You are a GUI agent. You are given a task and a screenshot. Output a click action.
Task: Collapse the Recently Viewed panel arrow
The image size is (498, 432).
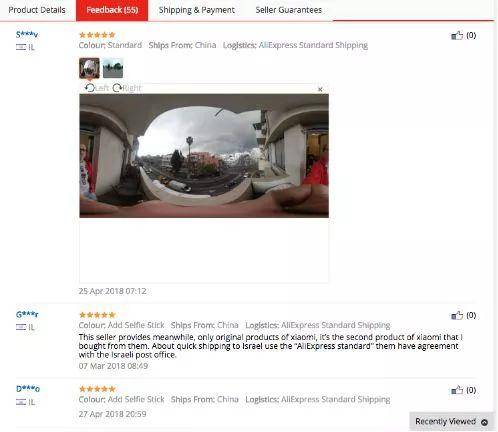[x=484, y=422]
